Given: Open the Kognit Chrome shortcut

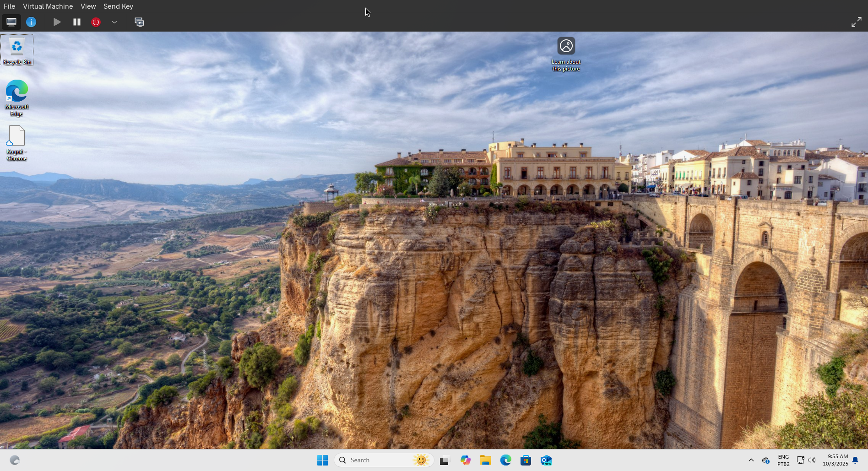Looking at the screenshot, I should click(x=16, y=136).
